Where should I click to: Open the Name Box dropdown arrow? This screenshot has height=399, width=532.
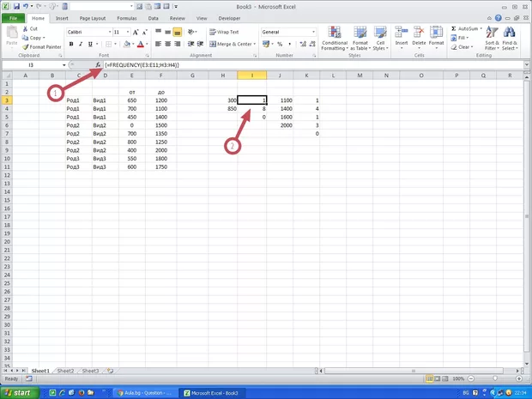click(63, 65)
